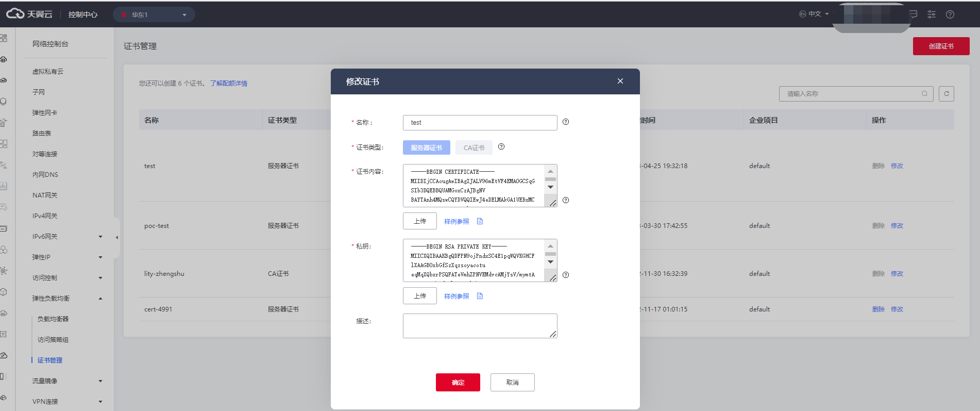Open the help icon in top bar
The image size is (980, 411).
(950, 14)
